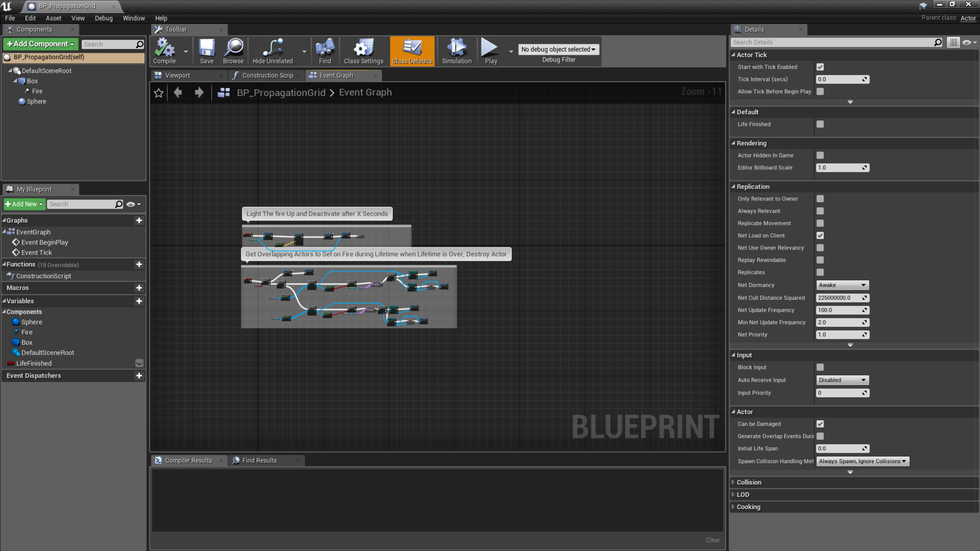Select the Sphere component in tree
The width and height of the screenshot is (980, 551).
pyautogui.click(x=36, y=102)
